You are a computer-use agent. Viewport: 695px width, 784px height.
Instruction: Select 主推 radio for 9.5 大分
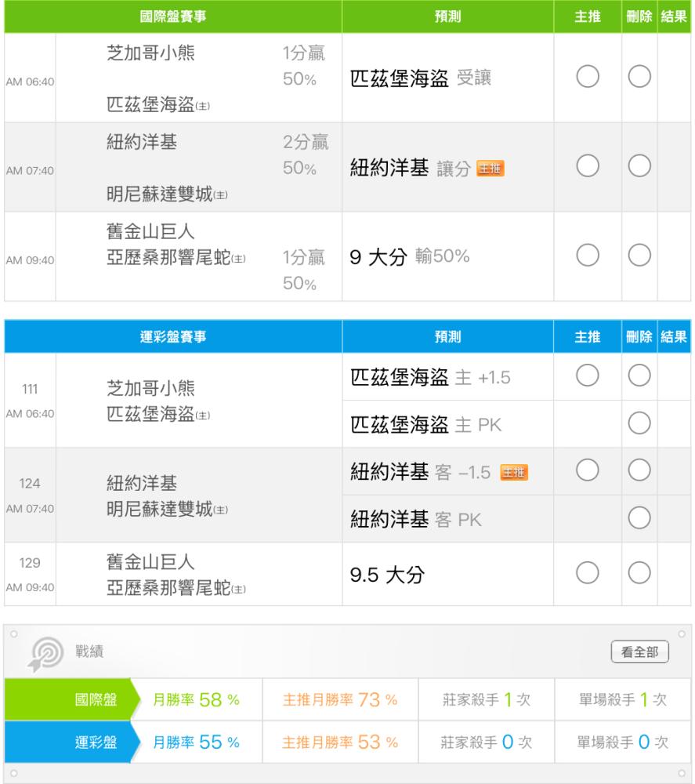pos(588,573)
